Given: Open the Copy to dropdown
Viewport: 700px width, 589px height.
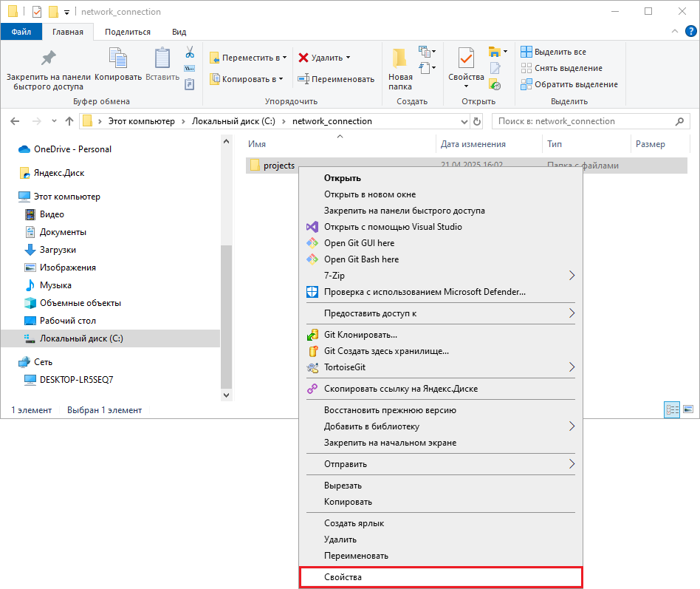Looking at the screenshot, I should click(x=247, y=79).
